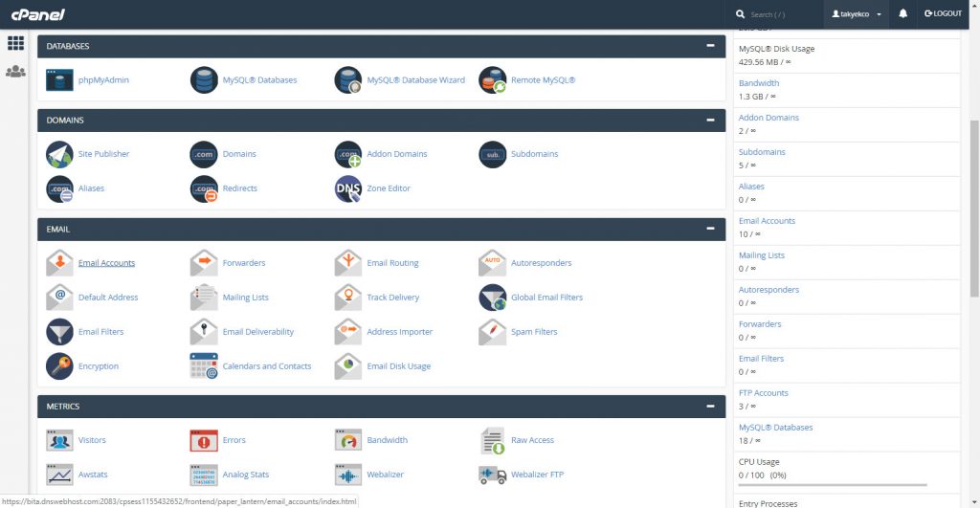Collapse the Databases section
This screenshot has height=508, width=980.
tap(711, 46)
